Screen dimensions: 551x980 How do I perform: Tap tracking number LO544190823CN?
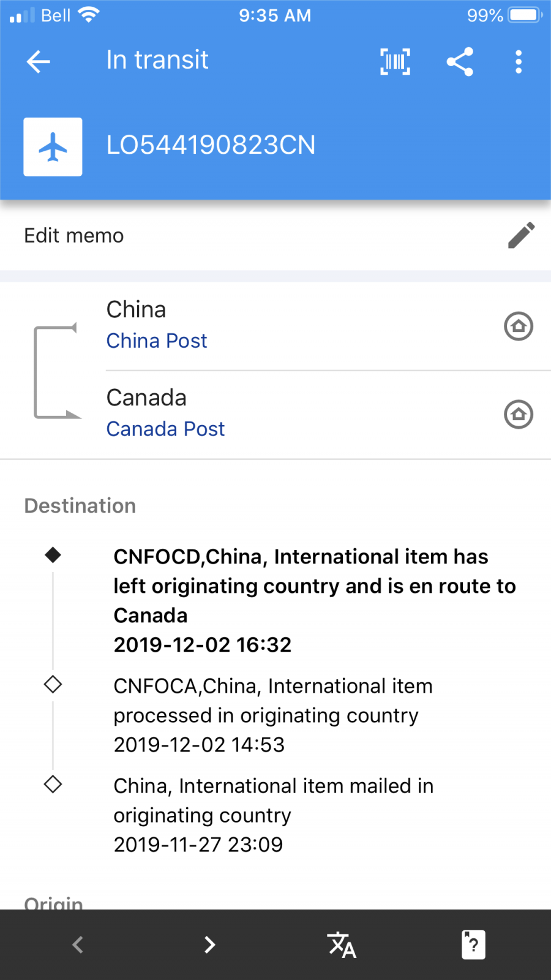[211, 146]
